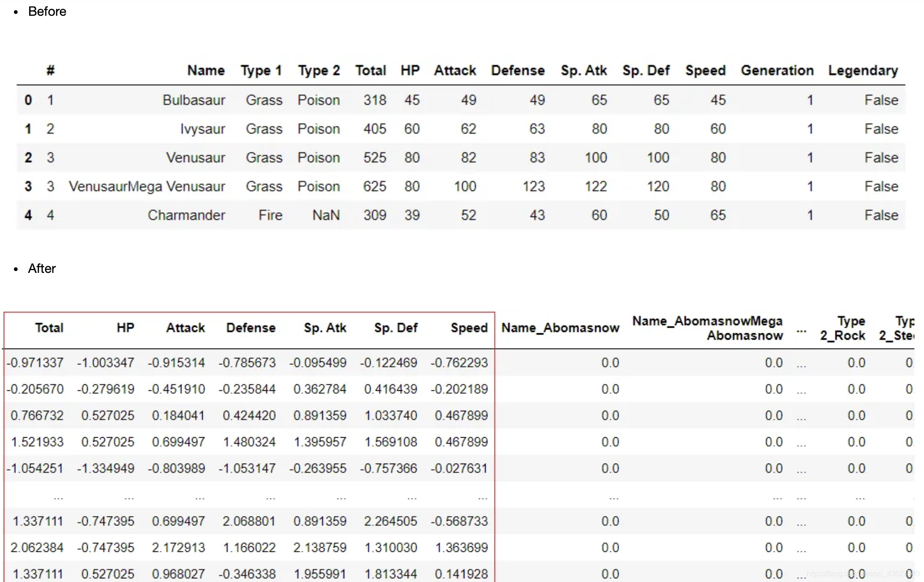Click the 'Bulbasaur' name cell
Viewport: 924px width, 582px height.
point(194,100)
